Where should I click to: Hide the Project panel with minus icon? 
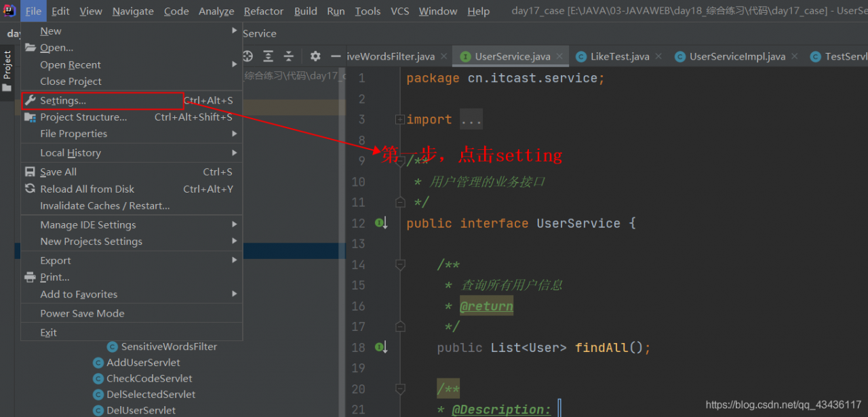tap(335, 56)
